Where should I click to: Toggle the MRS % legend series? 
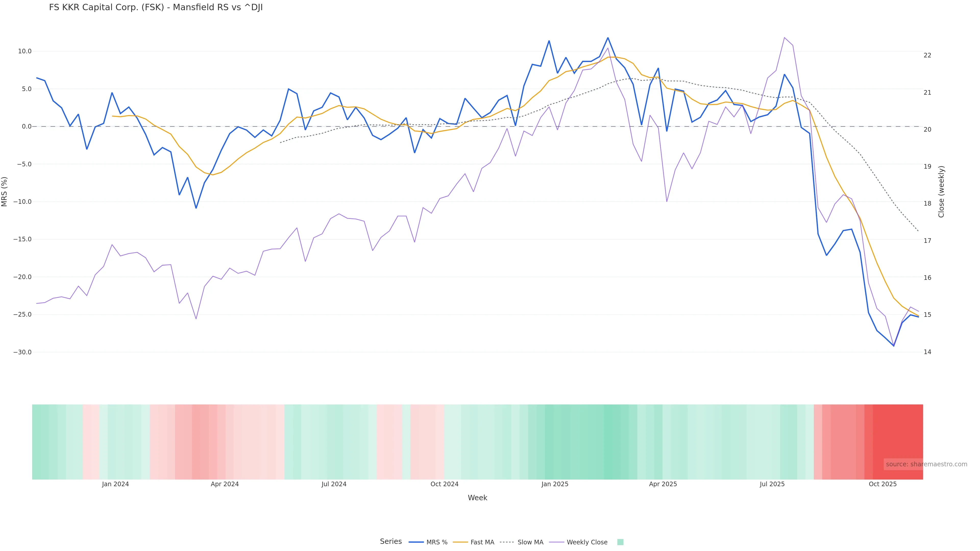click(437, 542)
